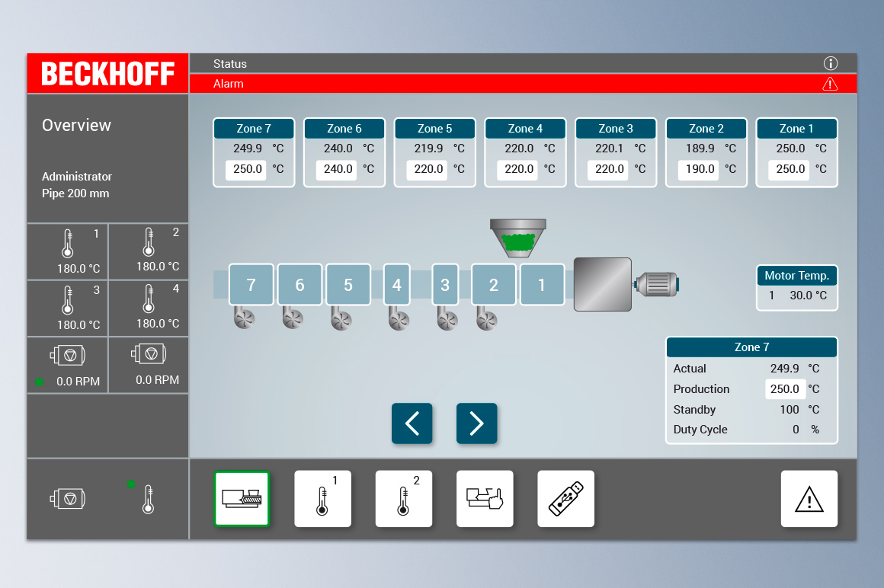The height and width of the screenshot is (588, 884).
Task: Open the USB stick data page
Action: pos(565,499)
